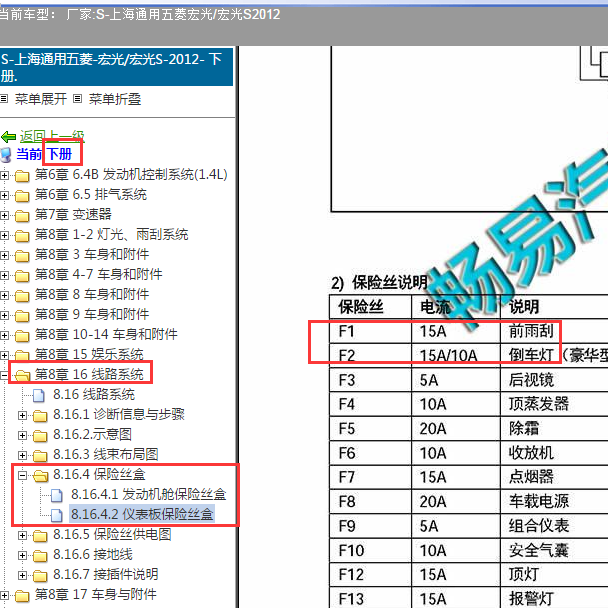The height and width of the screenshot is (608, 608).
Task: Click document icon of 8.16.4.2 仪表板保险丝盒
Action: point(57,515)
